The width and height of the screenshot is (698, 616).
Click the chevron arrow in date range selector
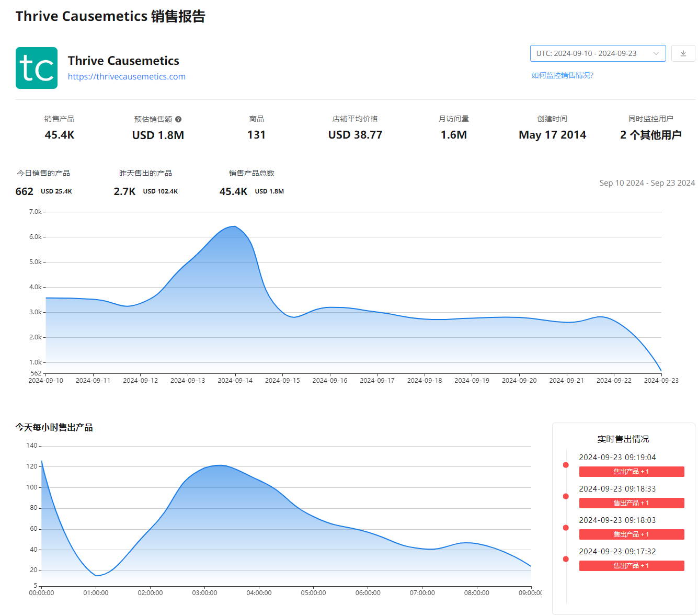click(x=656, y=53)
